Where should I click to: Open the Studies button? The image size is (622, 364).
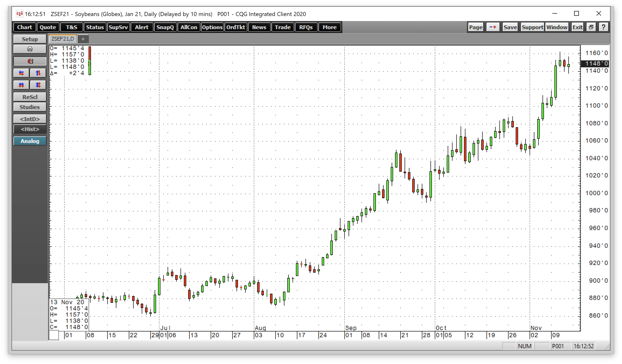(x=30, y=107)
